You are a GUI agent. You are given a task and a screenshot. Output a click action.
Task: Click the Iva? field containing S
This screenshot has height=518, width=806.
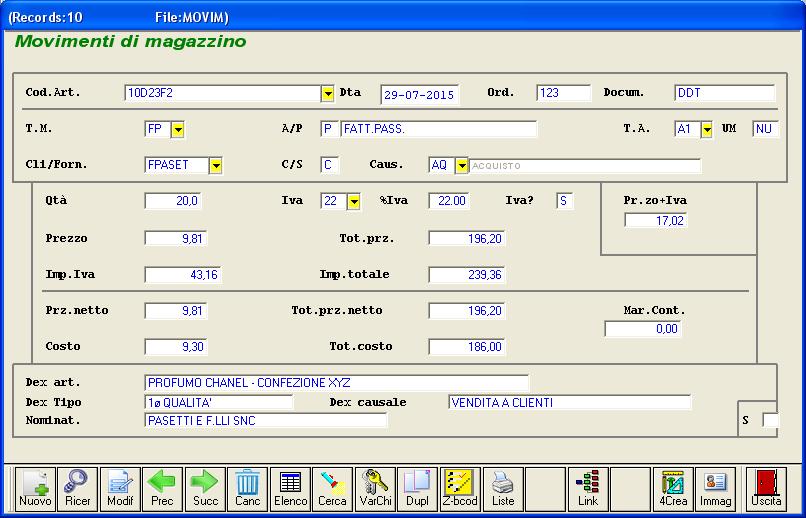click(564, 201)
